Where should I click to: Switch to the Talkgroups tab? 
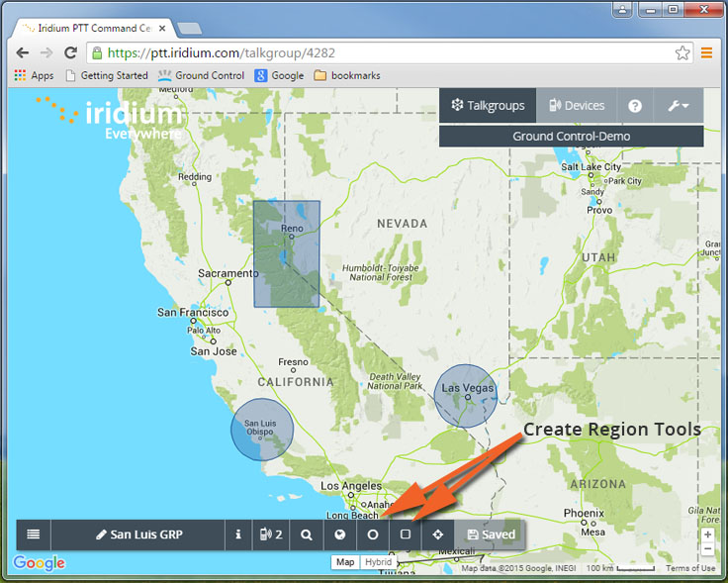click(x=488, y=106)
